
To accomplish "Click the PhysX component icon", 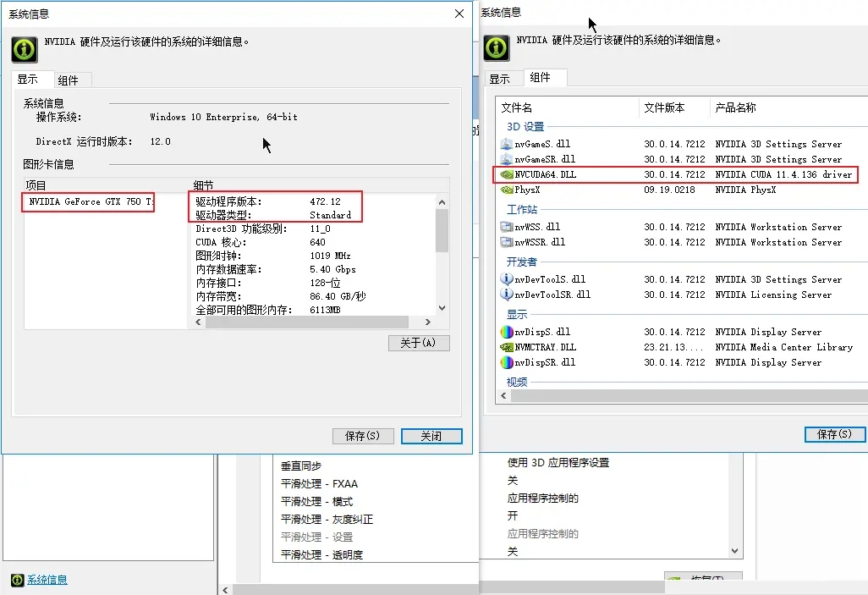I will [x=506, y=190].
